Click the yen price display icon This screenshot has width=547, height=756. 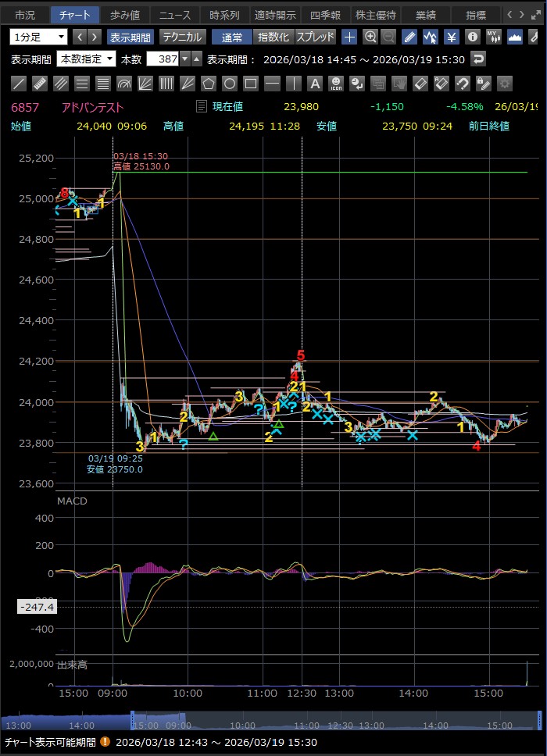452,37
